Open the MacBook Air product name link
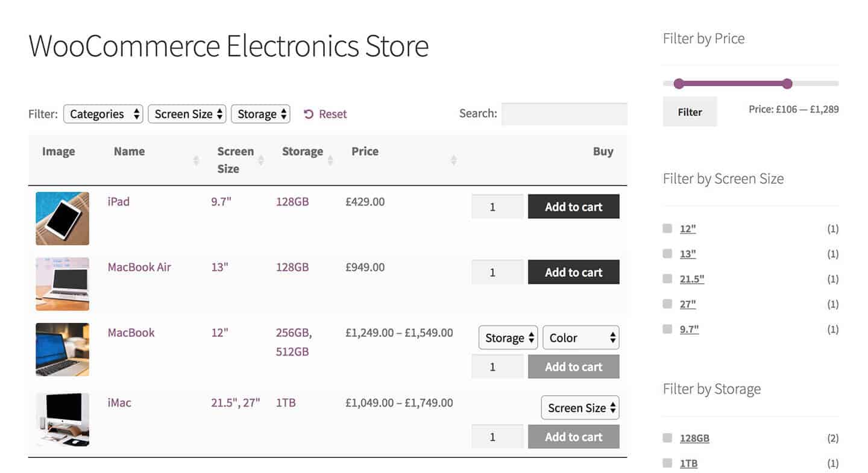This screenshot has height=473, width=868. click(139, 267)
